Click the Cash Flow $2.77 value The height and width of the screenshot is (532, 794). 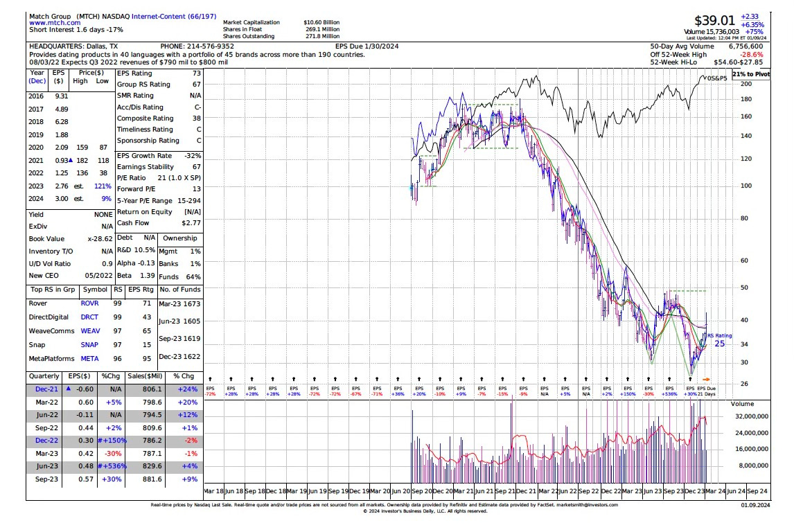[191, 223]
